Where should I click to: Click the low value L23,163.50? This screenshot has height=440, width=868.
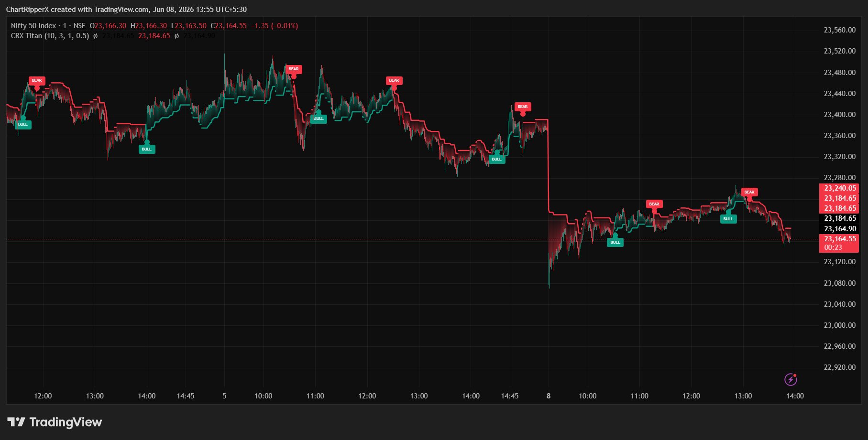click(189, 26)
